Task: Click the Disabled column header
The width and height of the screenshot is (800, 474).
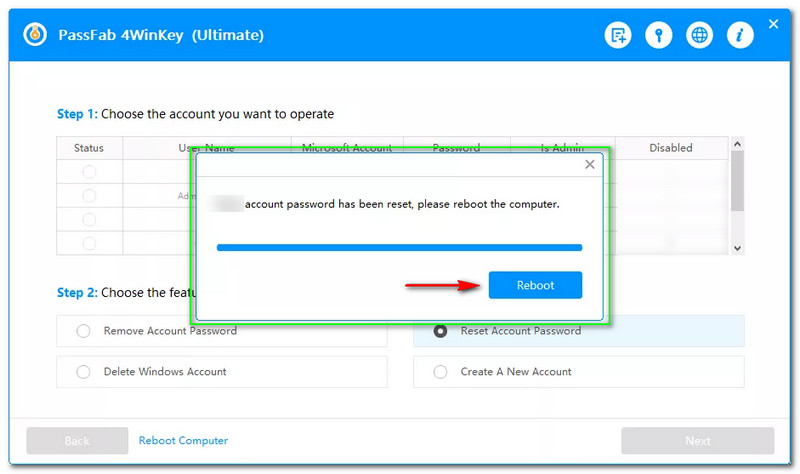Action: 670,148
